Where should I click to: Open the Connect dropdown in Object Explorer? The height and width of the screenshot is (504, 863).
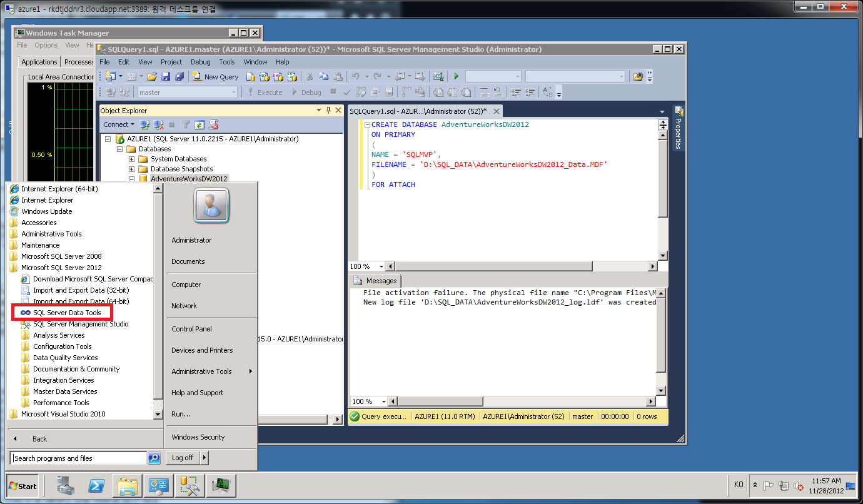click(x=119, y=124)
